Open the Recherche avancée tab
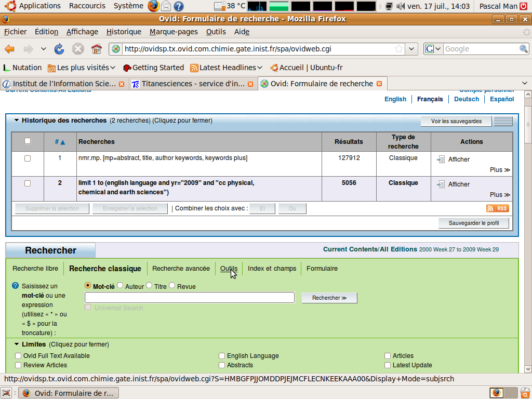Viewport: 532px width, 399px height. pos(181,269)
